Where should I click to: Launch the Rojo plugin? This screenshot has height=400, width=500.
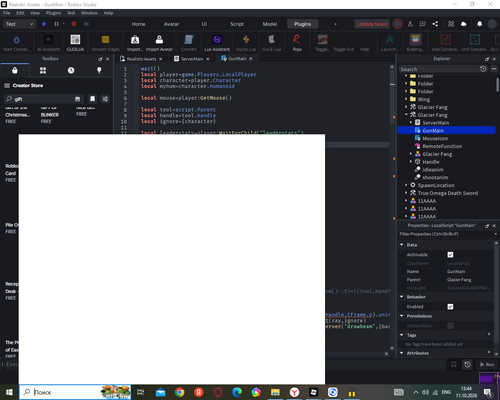click(297, 43)
